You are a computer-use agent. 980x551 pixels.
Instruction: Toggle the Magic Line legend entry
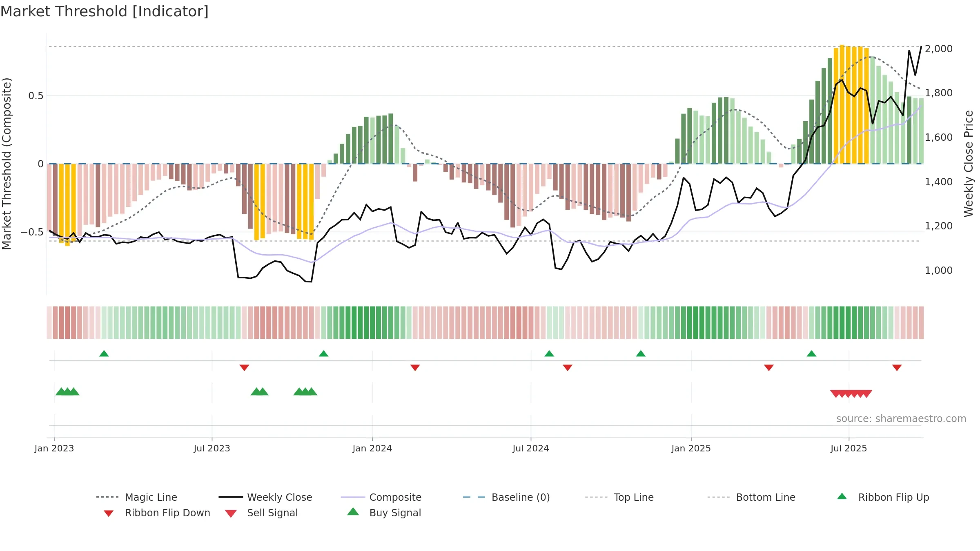pyautogui.click(x=136, y=497)
